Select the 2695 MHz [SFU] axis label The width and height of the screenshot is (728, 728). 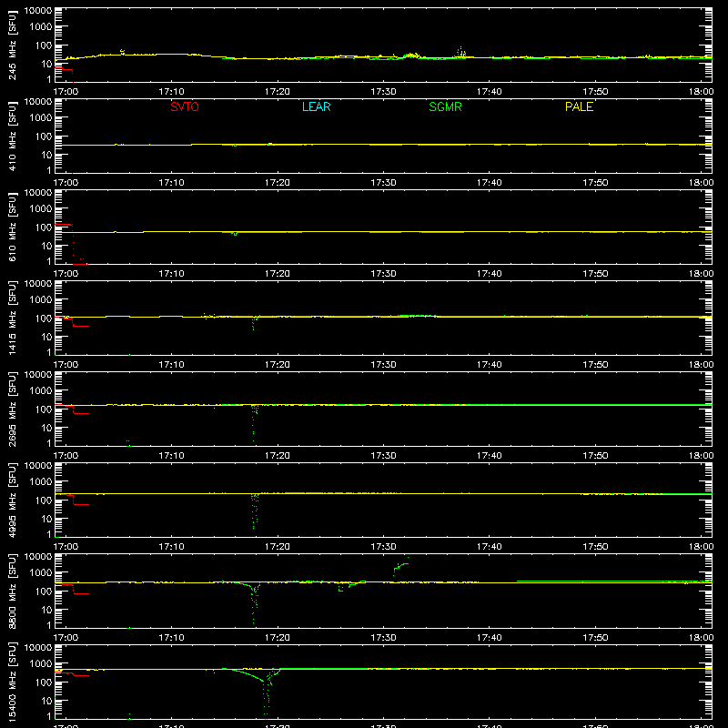(x=13, y=409)
